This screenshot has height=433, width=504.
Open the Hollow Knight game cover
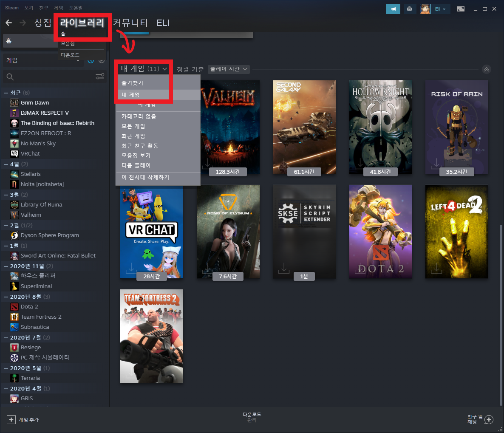(x=381, y=127)
